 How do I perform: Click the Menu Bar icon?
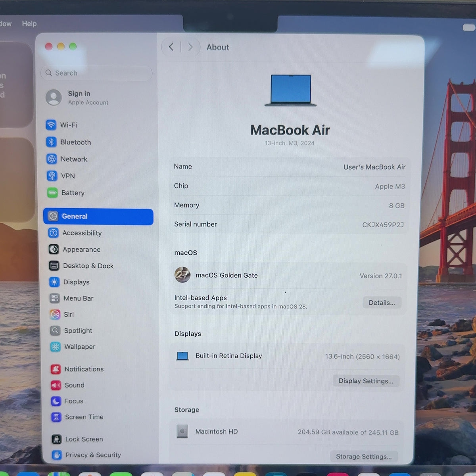(x=55, y=298)
